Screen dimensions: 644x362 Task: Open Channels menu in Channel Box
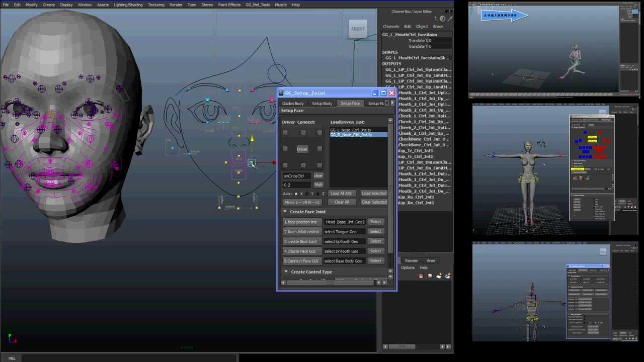[391, 27]
